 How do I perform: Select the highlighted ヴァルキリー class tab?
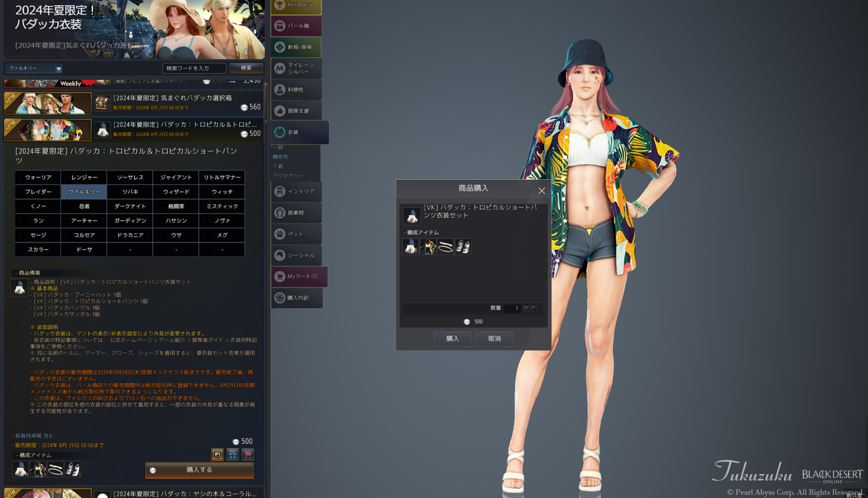coord(84,192)
